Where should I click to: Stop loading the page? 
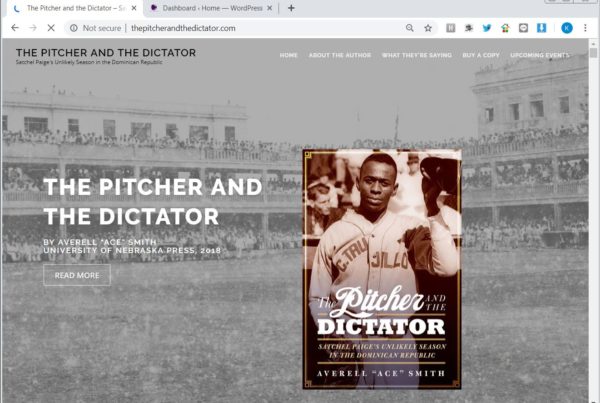[51, 28]
